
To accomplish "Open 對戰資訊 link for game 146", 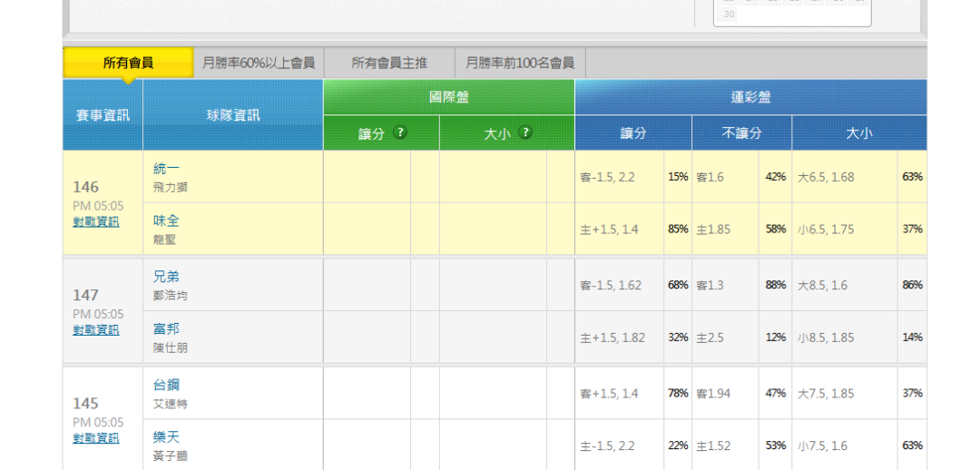I will [x=96, y=222].
